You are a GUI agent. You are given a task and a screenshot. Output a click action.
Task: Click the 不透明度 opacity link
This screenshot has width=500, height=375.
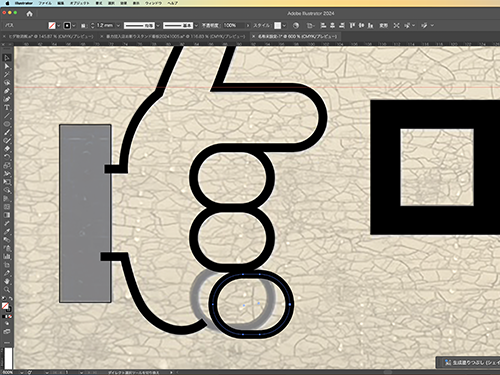[210, 25]
